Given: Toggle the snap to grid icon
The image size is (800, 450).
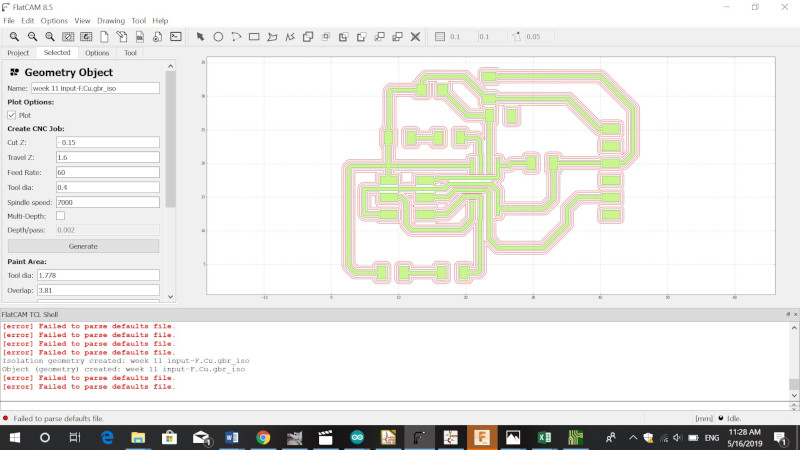Looking at the screenshot, I should (x=440, y=37).
